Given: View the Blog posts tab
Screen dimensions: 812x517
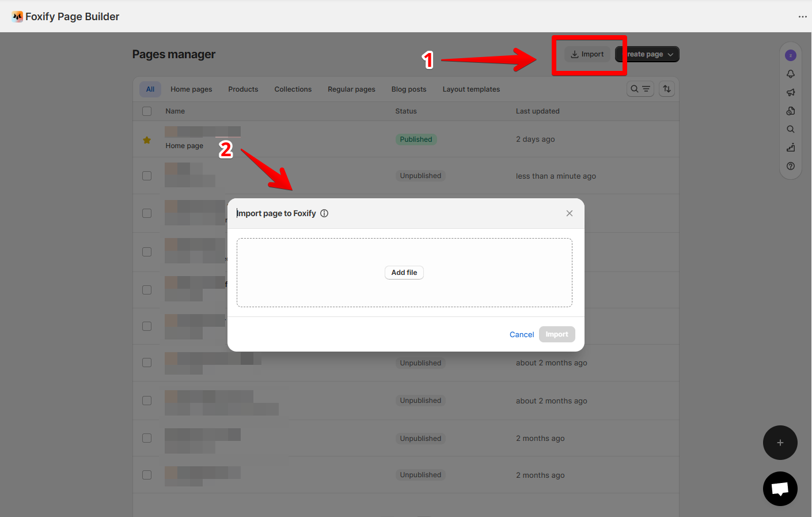Looking at the screenshot, I should pos(409,89).
